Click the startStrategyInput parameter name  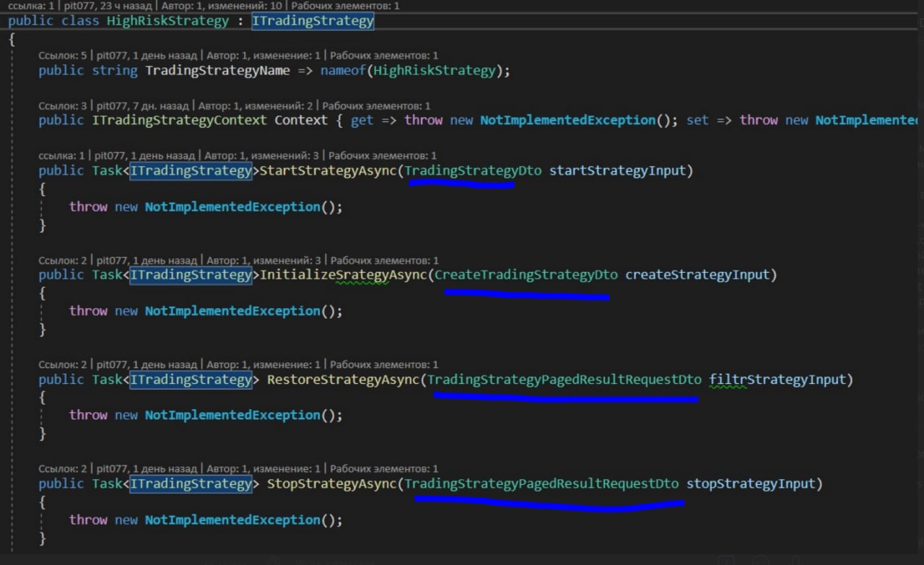tap(617, 171)
